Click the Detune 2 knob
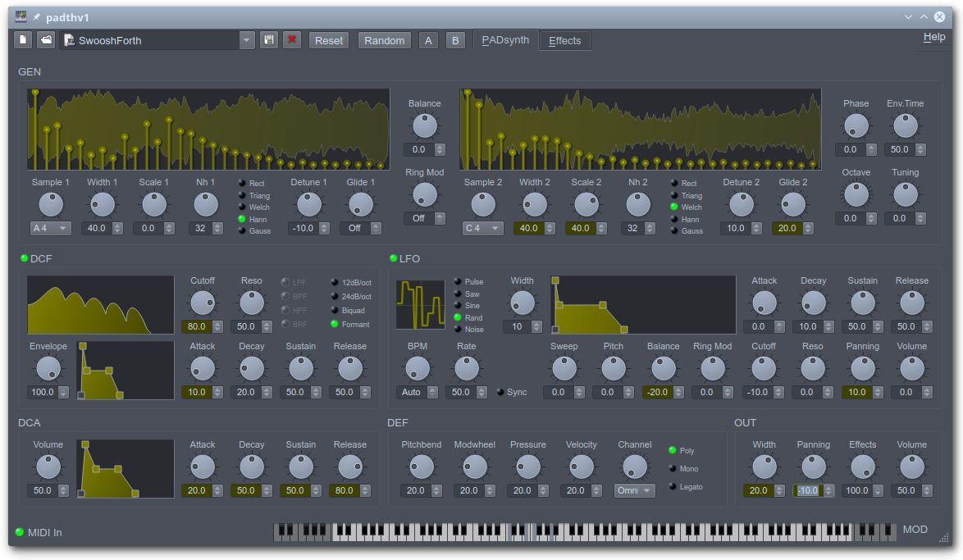 [742, 204]
